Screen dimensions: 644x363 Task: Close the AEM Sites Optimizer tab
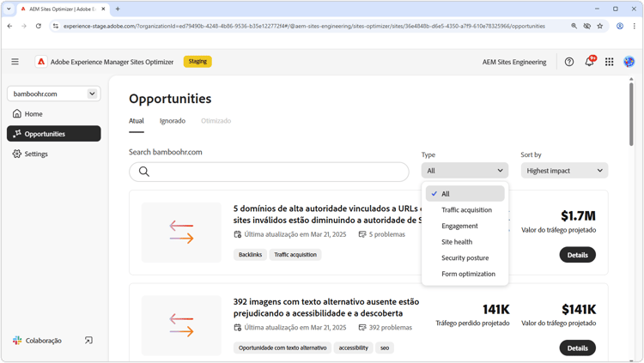coord(103,9)
